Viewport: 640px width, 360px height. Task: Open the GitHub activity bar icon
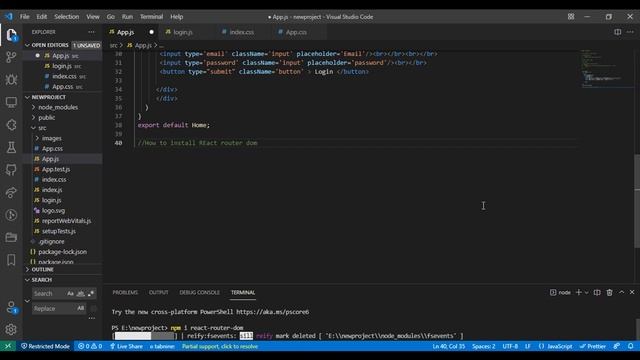11,170
